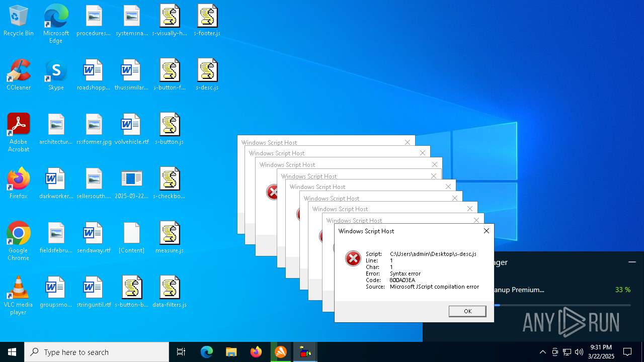The image size is (644, 362).
Task: Open CCleaner desktop shortcut
Action: (19, 75)
